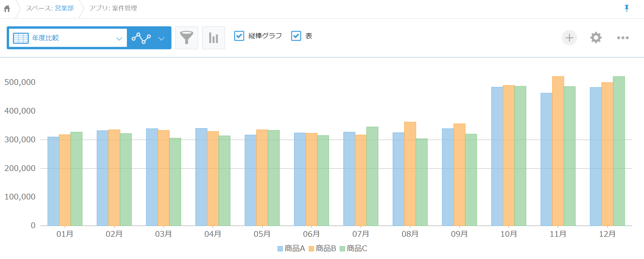Click the 08月 商品B orange bar

(410, 174)
